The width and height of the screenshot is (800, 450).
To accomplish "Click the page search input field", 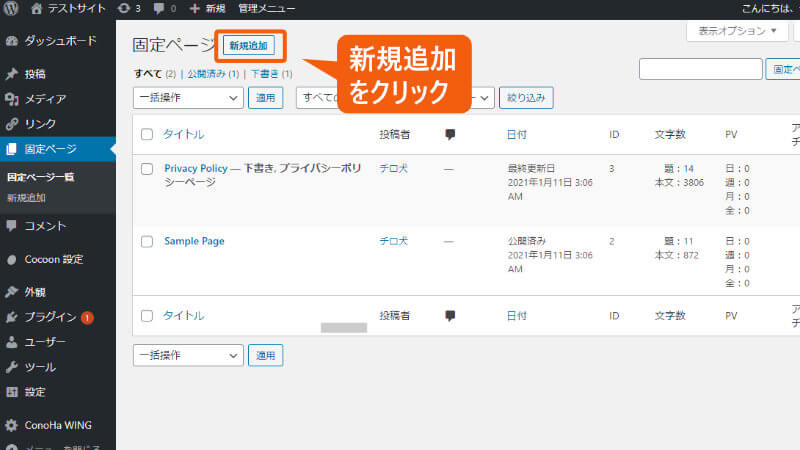I will coord(701,69).
